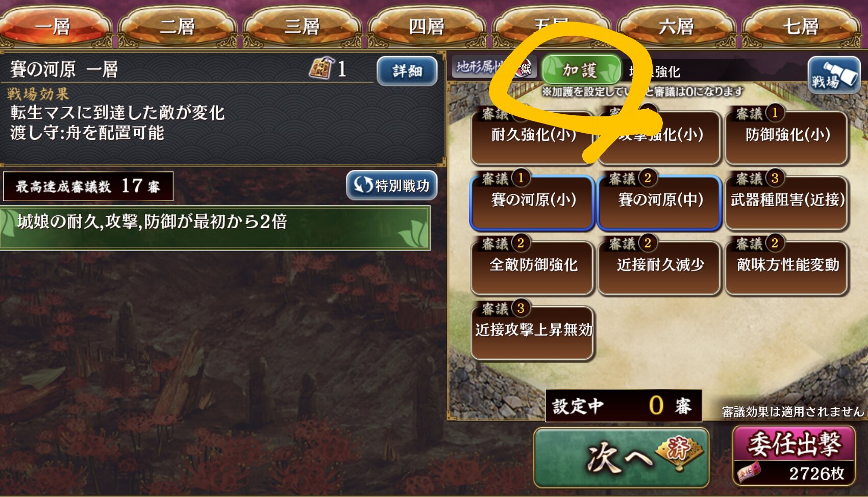Tap the 審議 3 badge on 近接攻撃上昇無効
868x497 pixels.
pos(505,309)
